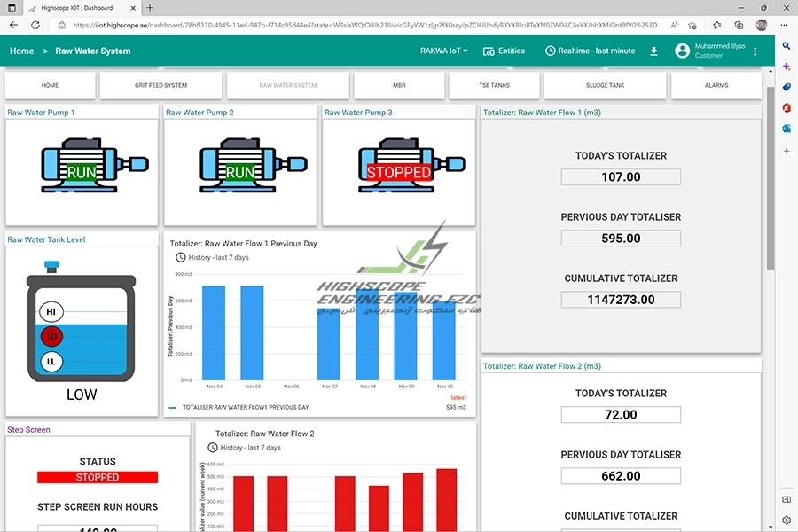
Task: Open user options three-dot menu
Action: pyautogui.click(x=755, y=51)
